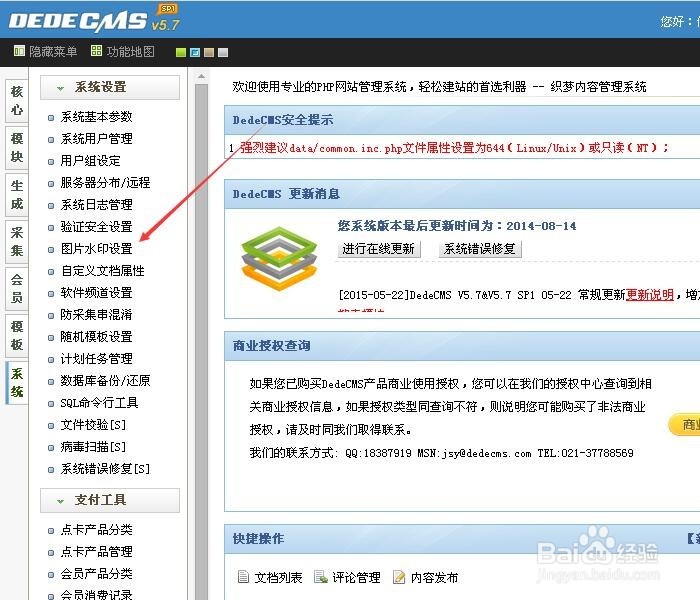Open 点卡产品管理
Image resolution: width=700 pixels, height=600 pixels.
point(96,552)
